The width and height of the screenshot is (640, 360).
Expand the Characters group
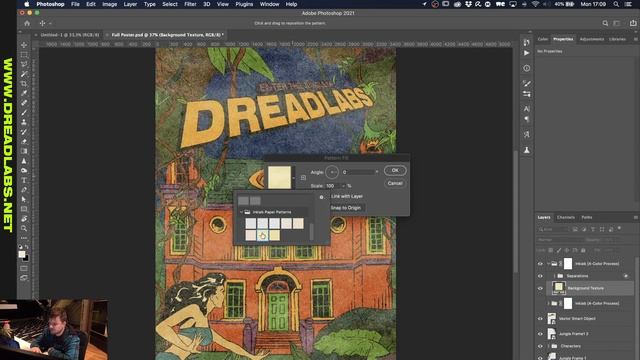[548, 346]
